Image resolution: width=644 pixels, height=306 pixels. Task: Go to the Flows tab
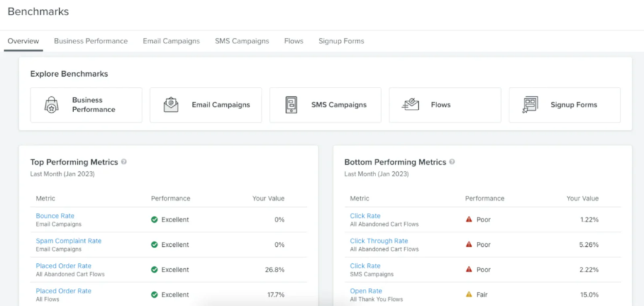pyautogui.click(x=294, y=41)
